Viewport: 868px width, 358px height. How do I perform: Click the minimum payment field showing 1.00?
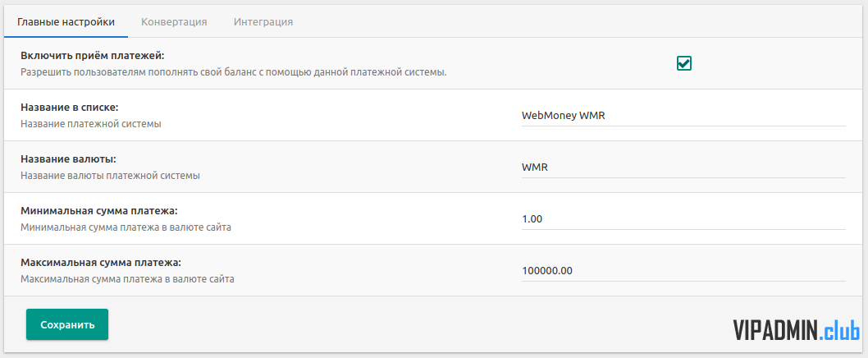(x=683, y=219)
